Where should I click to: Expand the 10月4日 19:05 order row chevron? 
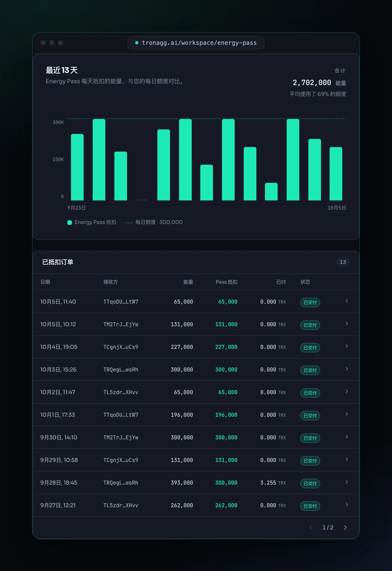(347, 346)
